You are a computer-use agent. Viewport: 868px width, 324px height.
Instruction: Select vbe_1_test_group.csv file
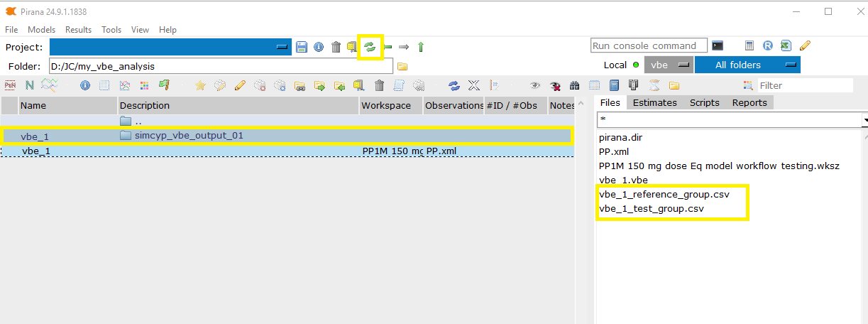[x=652, y=209]
